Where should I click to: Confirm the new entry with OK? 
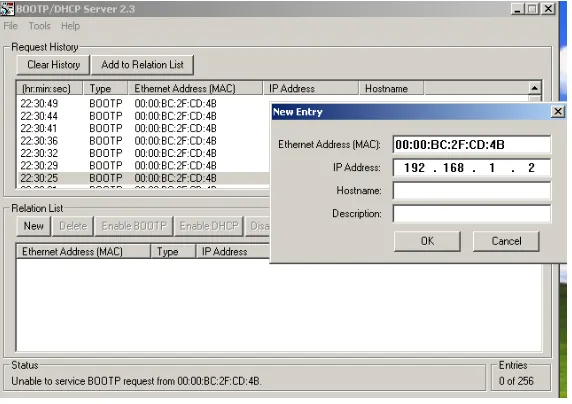(427, 241)
